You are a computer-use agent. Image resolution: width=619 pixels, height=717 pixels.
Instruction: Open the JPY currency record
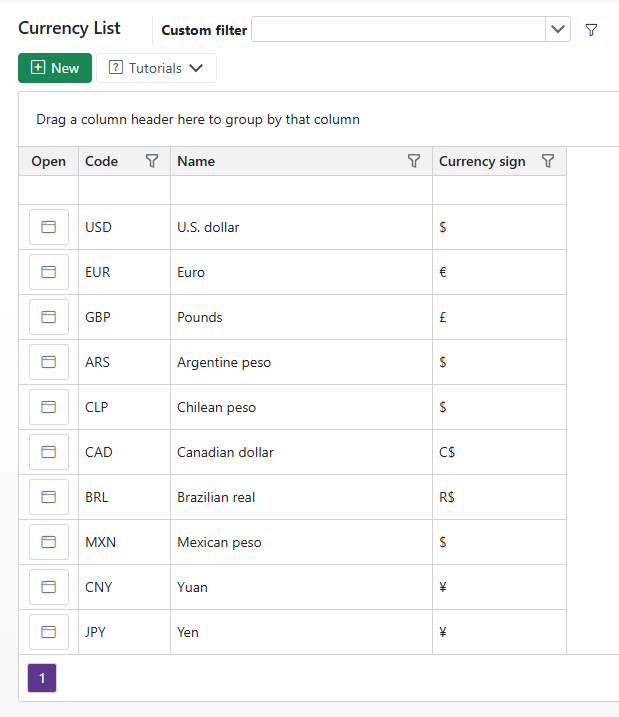tap(49, 632)
